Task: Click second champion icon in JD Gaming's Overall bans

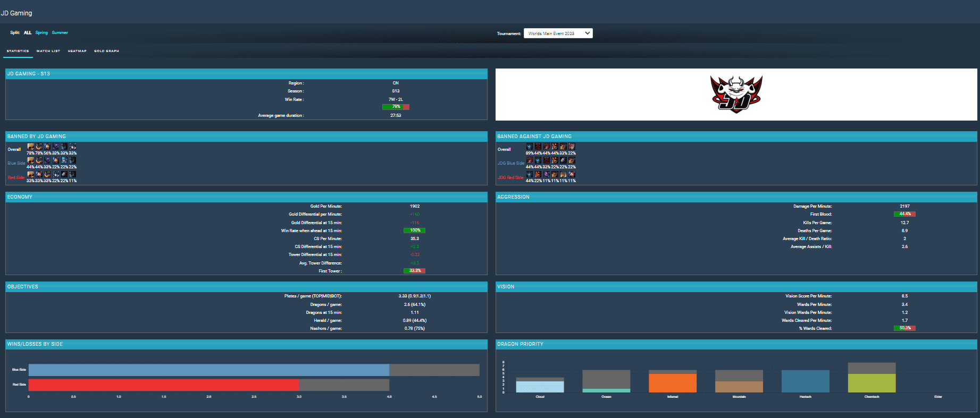Action: point(39,146)
